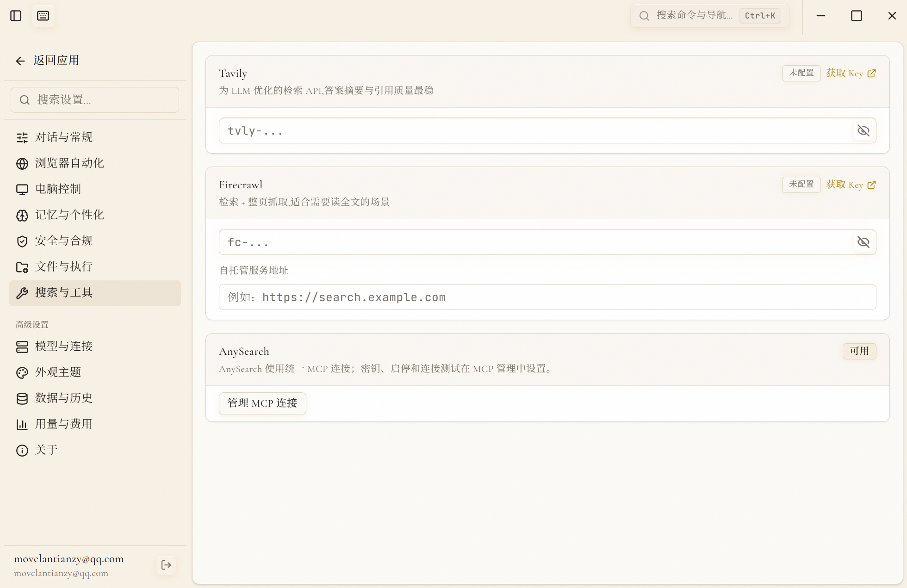Click the Tavily 未配置 status badge
The width and height of the screenshot is (907, 588).
point(801,73)
